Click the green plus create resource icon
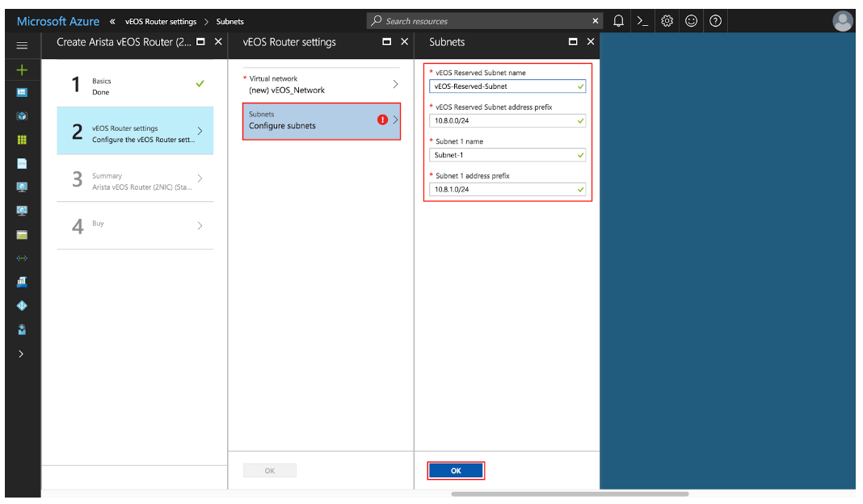Image resolution: width=863 pixels, height=504 pixels. 22,70
